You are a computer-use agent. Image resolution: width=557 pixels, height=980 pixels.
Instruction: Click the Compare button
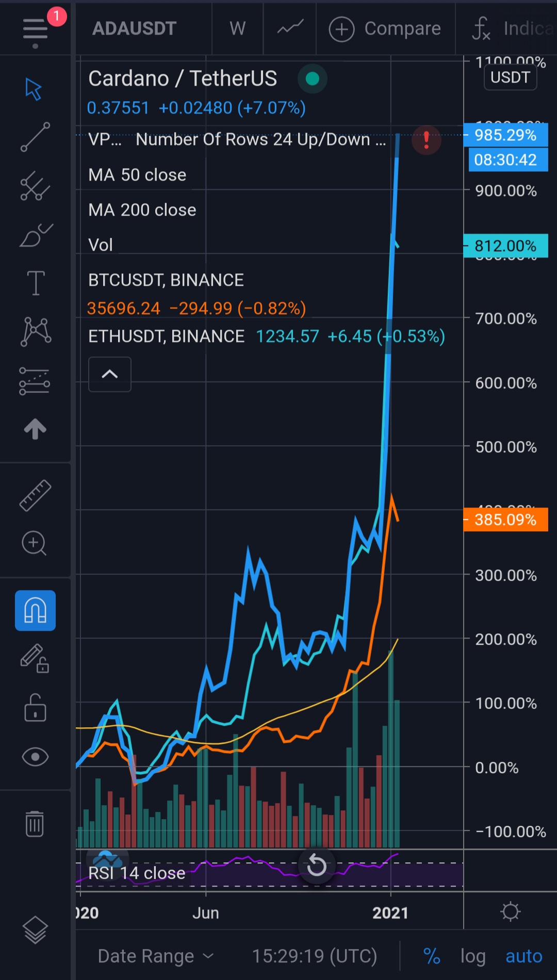click(x=385, y=29)
